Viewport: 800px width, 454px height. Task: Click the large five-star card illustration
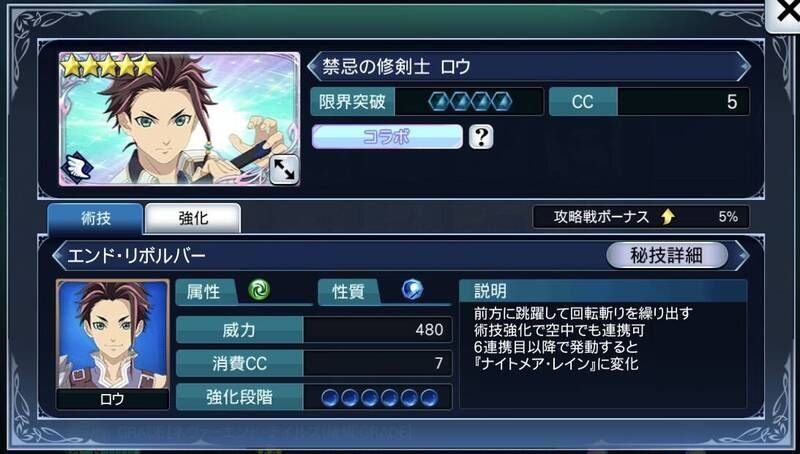[179, 118]
